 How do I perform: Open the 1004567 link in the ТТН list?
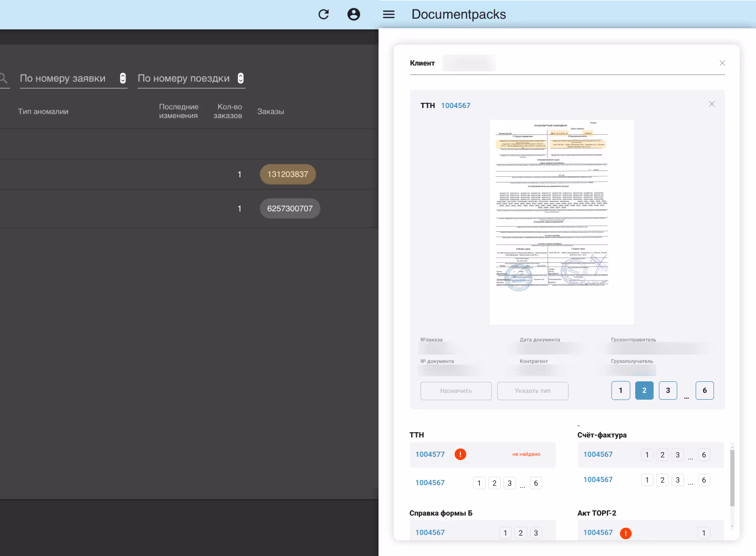coord(430,483)
